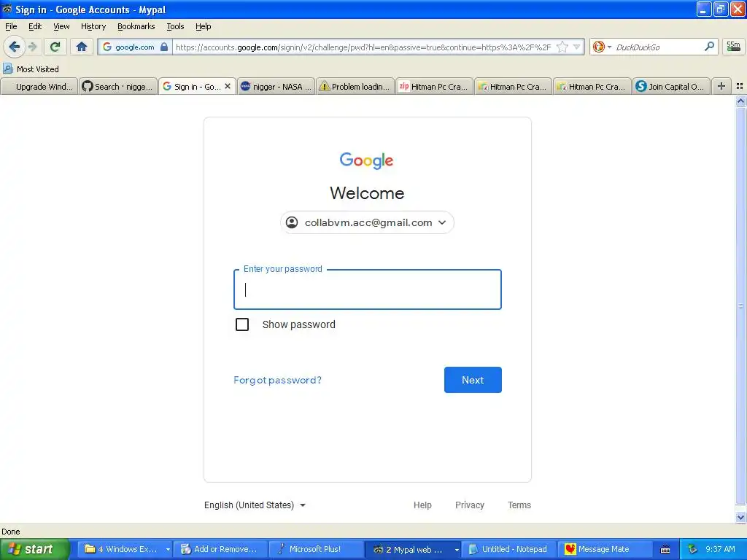This screenshot has height=560, width=747.
Task: Click in the URL address field
Action: (363, 47)
